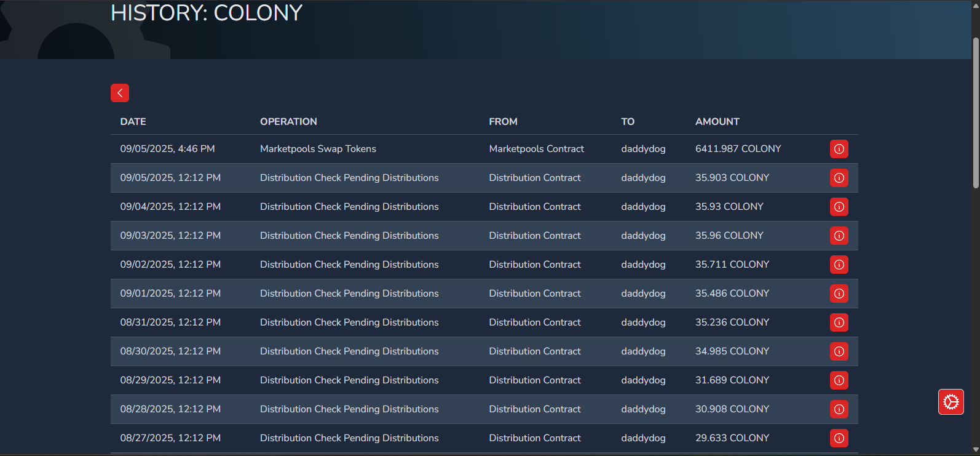Viewport: 980px width, 456px height.
Task: Click date 08/28/2025, 12:12 PM
Action: (x=170, y=409)
